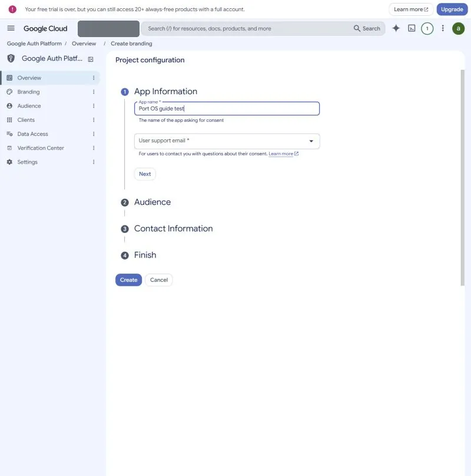Click Google Auth Platform breadcrumb
Screen dimensions: 471x476
pyautogui.click(x=34, y=44)
